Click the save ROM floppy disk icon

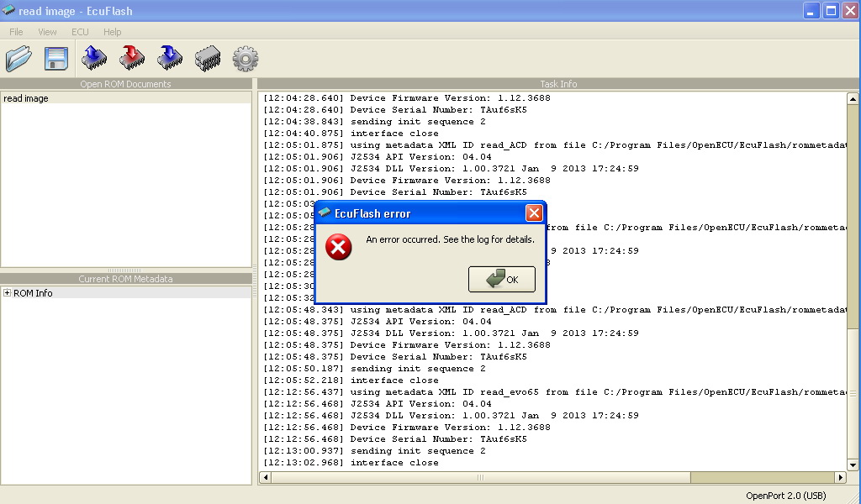(56, 59)
